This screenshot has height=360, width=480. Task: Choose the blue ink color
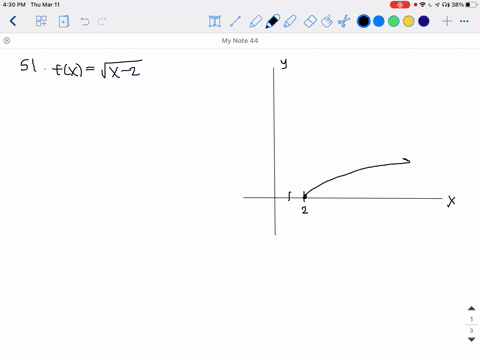[379, 21]
